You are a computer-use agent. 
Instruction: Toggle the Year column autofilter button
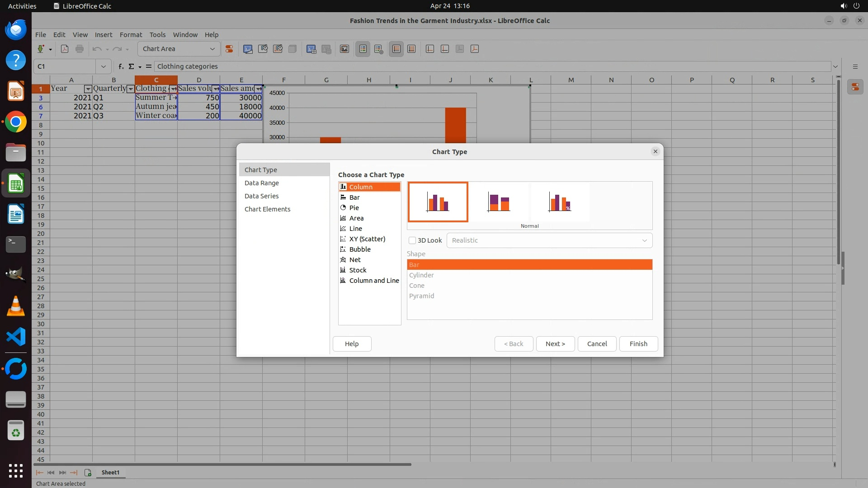(88, 89)
